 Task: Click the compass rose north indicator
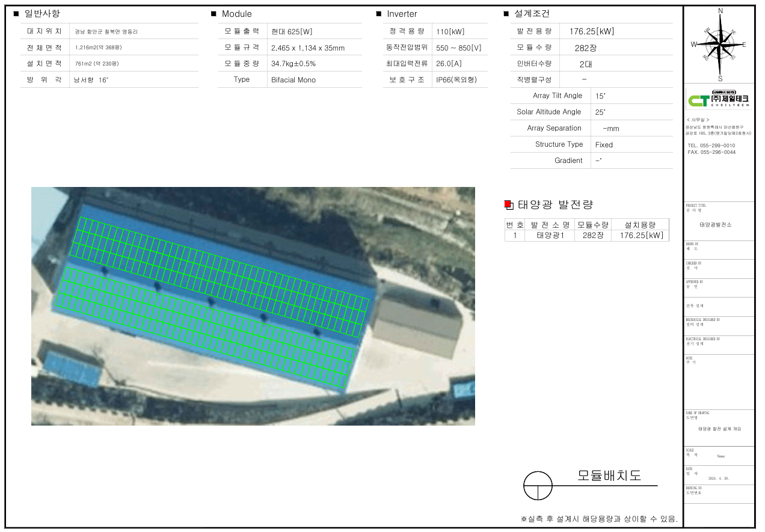[x=720, y=11]
